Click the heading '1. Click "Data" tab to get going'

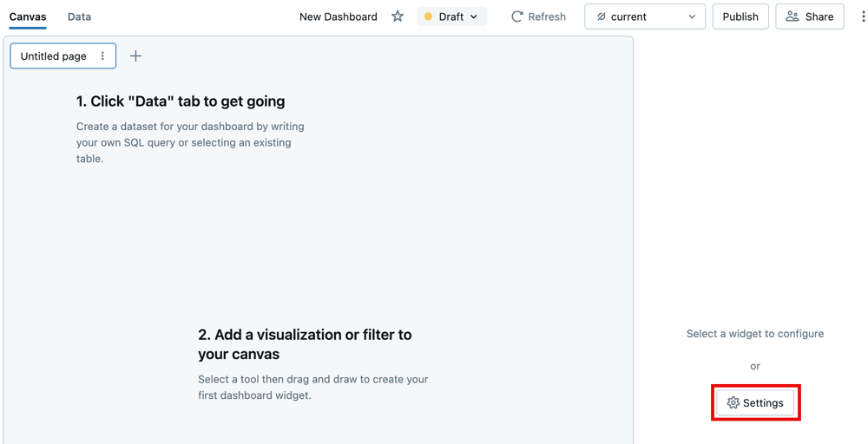point(181,101)
